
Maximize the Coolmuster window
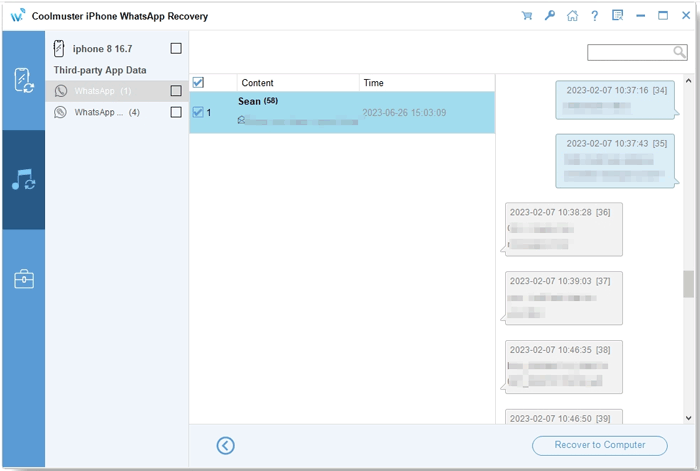tap(663, 16)
